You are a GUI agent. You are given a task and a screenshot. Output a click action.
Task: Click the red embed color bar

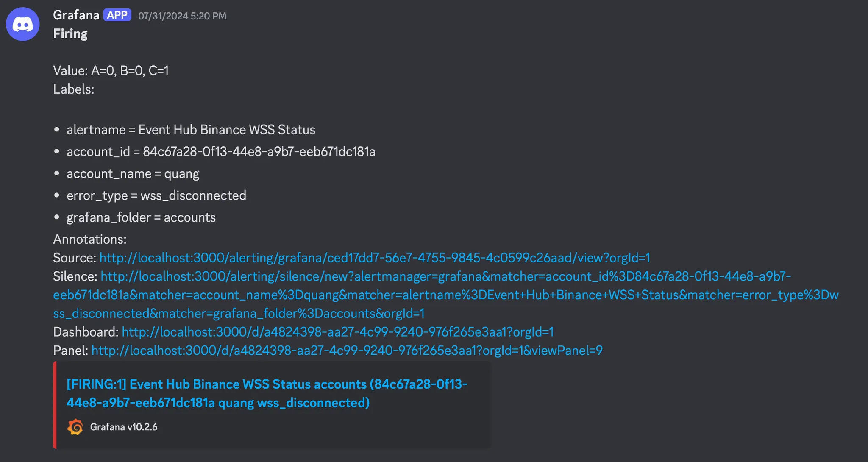click(x=55, y=405)
